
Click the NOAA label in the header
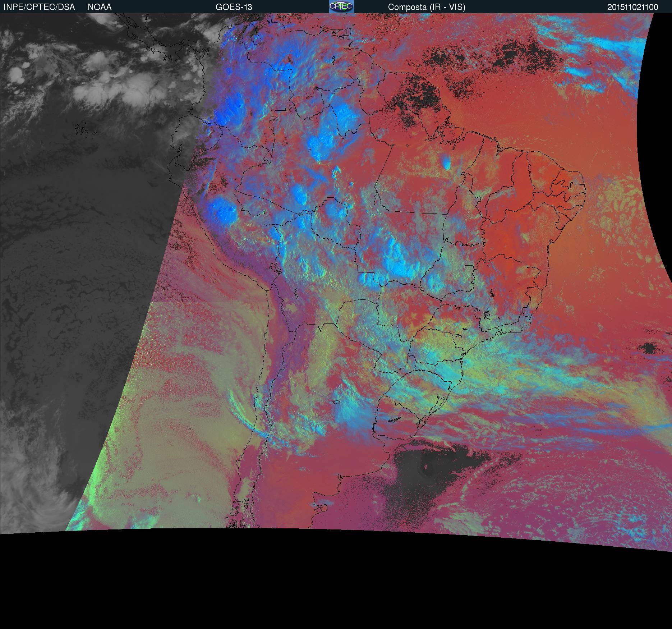click(100, 7)
